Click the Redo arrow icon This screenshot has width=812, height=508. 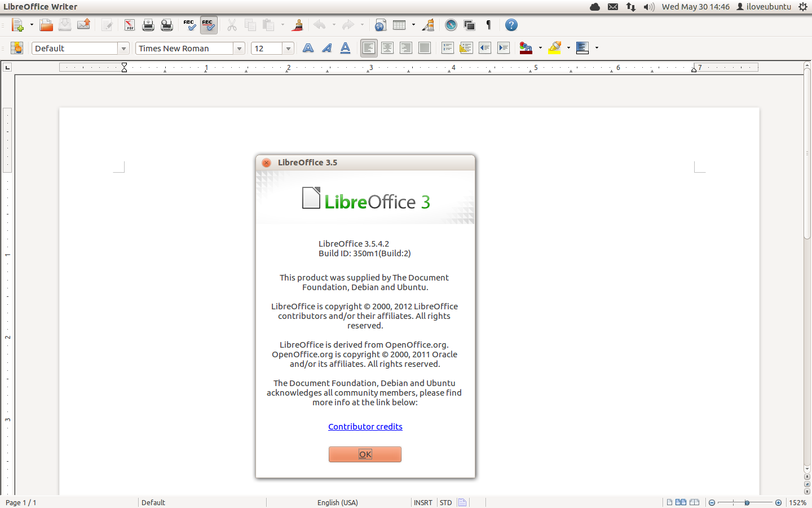pos(348,25)
